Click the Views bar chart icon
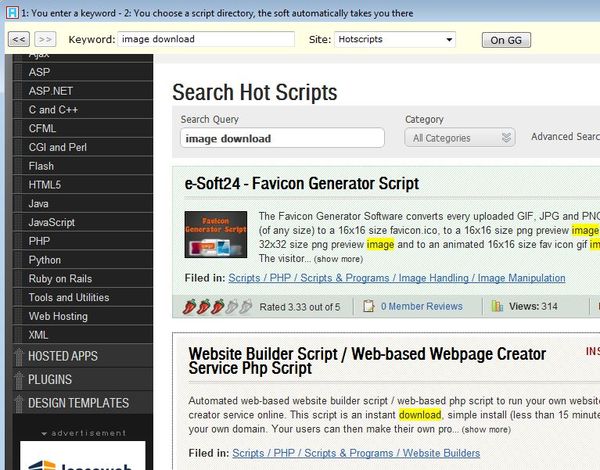 497,306
